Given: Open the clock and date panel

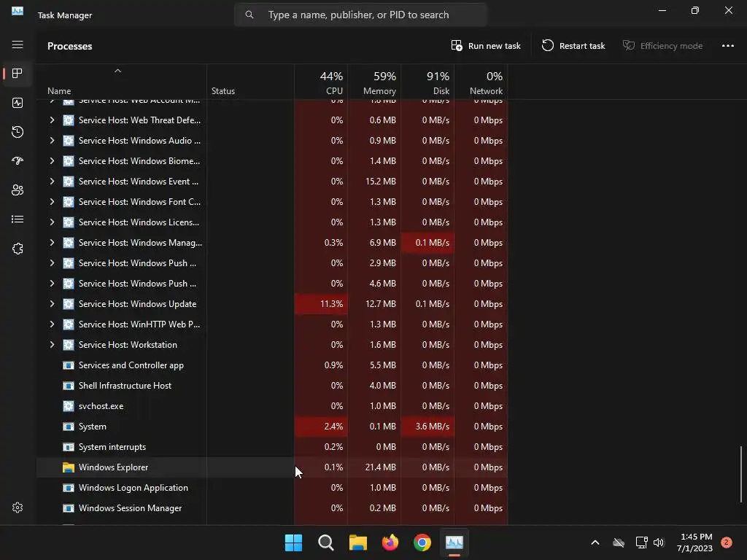Looking at the screenshot, I should [x=694, y=542].
